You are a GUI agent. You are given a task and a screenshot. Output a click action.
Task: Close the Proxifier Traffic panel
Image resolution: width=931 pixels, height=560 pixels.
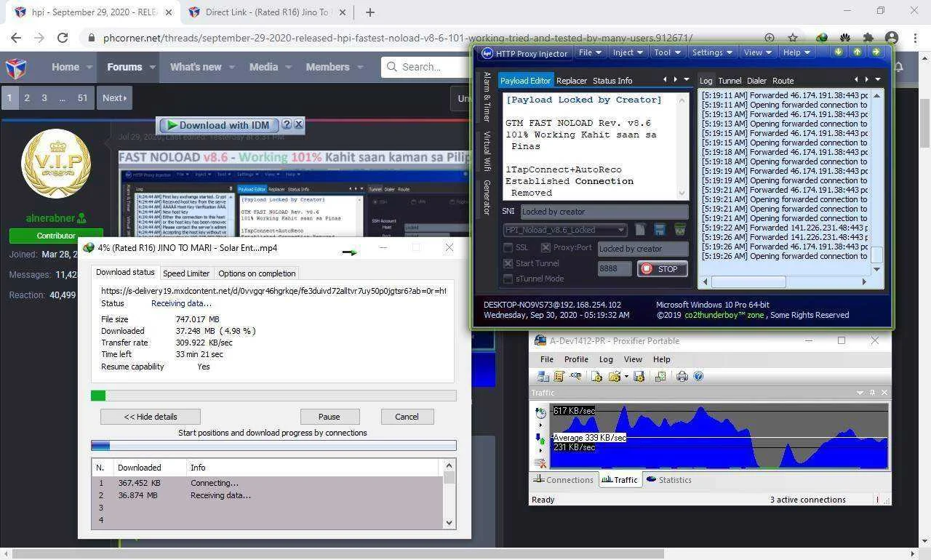884,392
